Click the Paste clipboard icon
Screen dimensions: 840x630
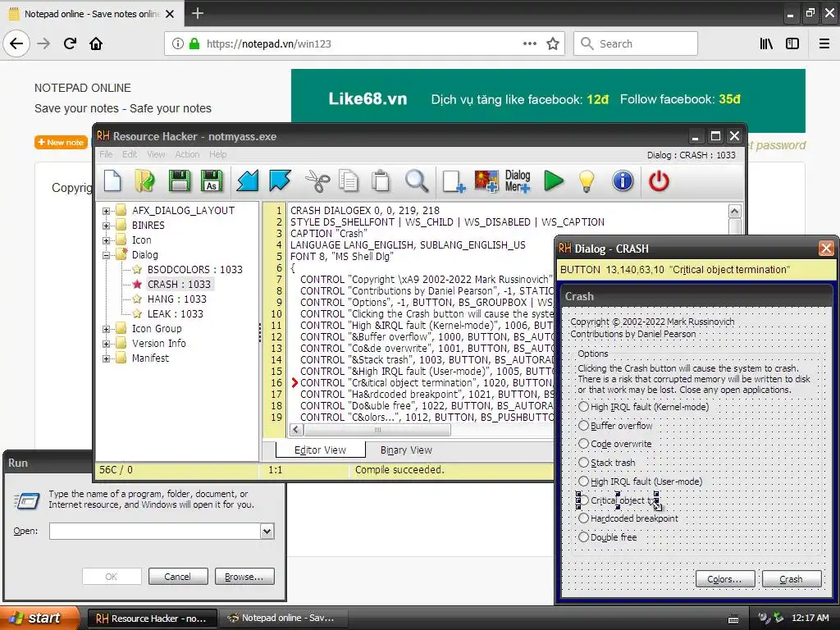click(381, 181)
